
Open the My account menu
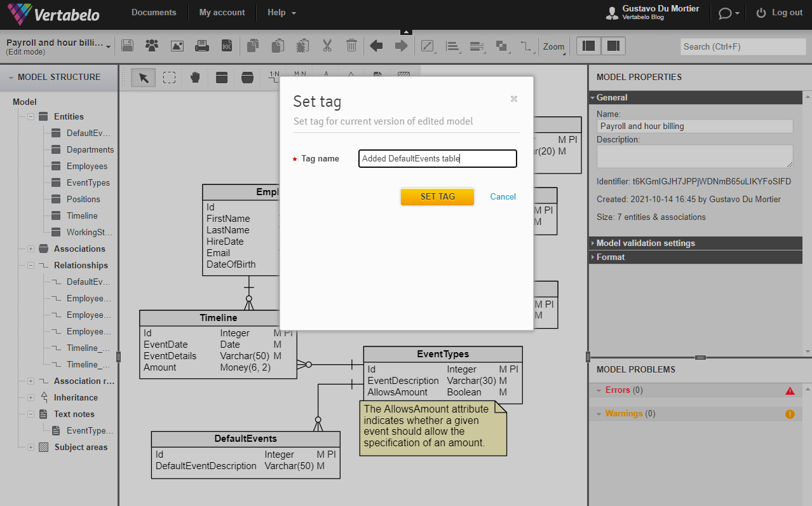click(x=222, y=13)
